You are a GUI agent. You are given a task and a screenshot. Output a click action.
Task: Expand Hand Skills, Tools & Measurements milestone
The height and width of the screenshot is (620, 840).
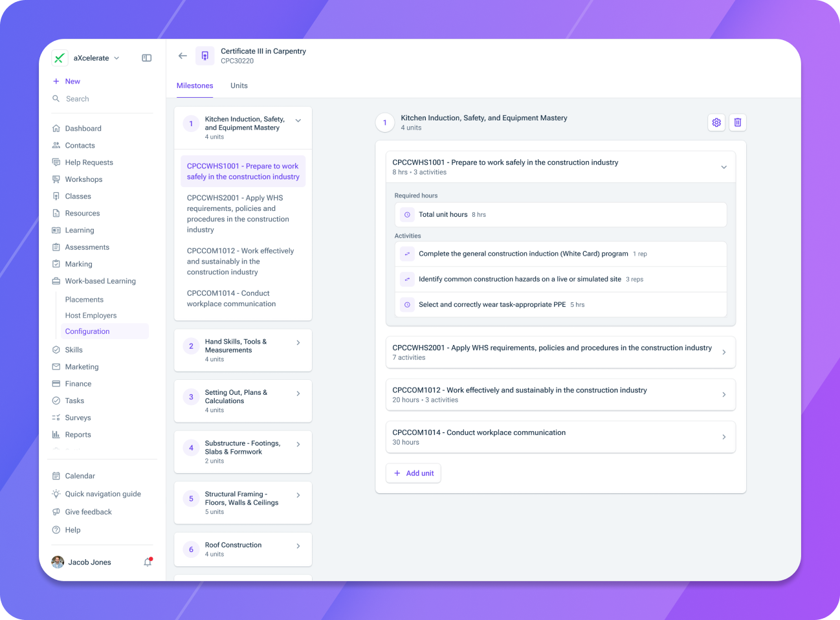pyautogui.click(x=298, y=343)
